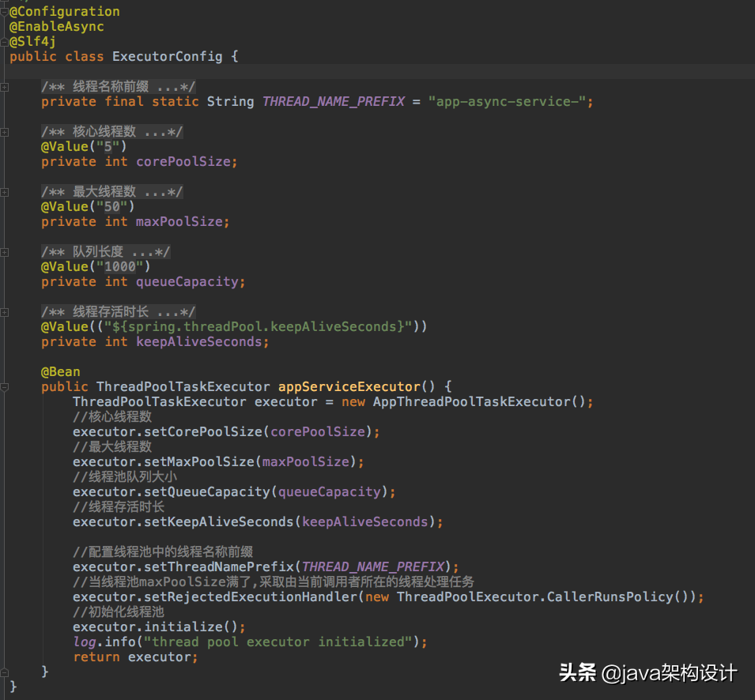Click AppThreadPoolTaskExecutor constructor call

pos(478,402)
